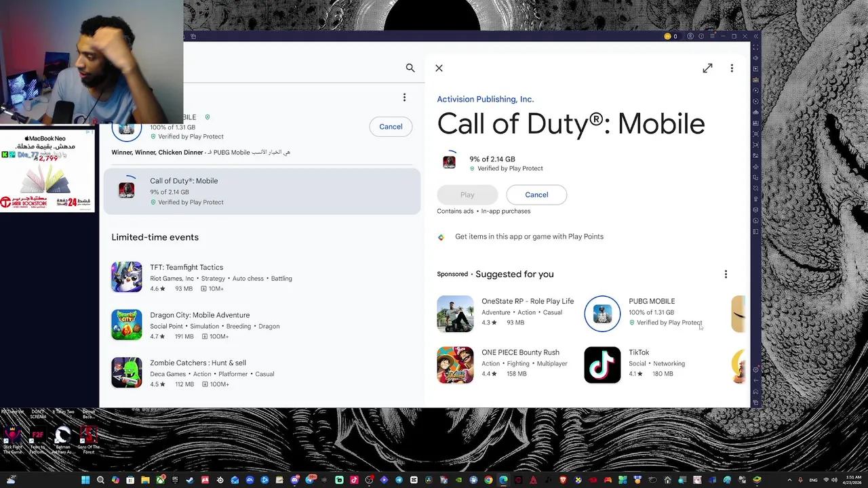Open BlueStacks hamburger menu
The height and width of the screenshot is (488, 868).
[712, 36]
